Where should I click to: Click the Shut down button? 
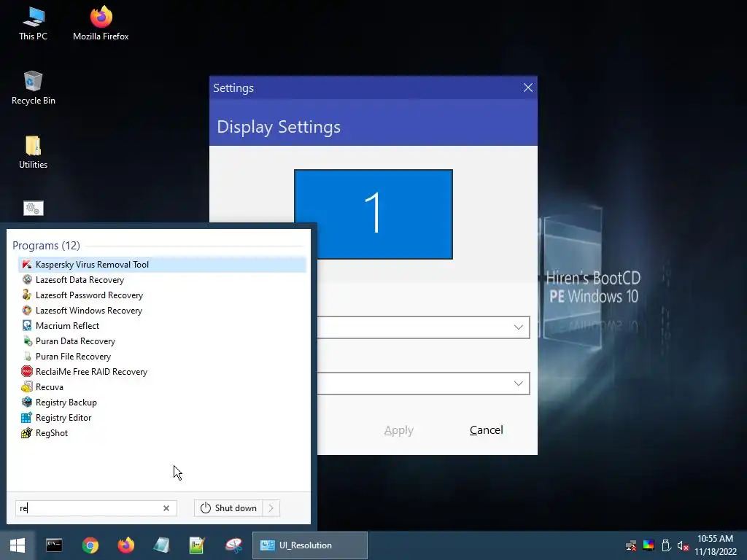coord(228,508)
